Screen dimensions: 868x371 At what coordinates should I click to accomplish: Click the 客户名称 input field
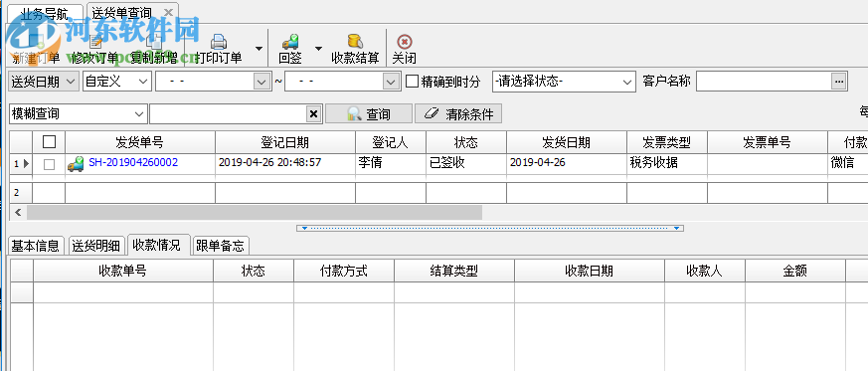[x=764, y=82]
